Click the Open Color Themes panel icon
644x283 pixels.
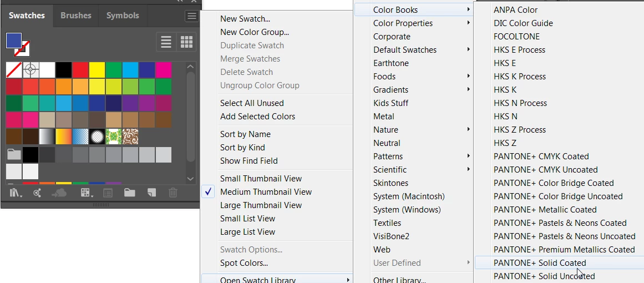point(37,193)
